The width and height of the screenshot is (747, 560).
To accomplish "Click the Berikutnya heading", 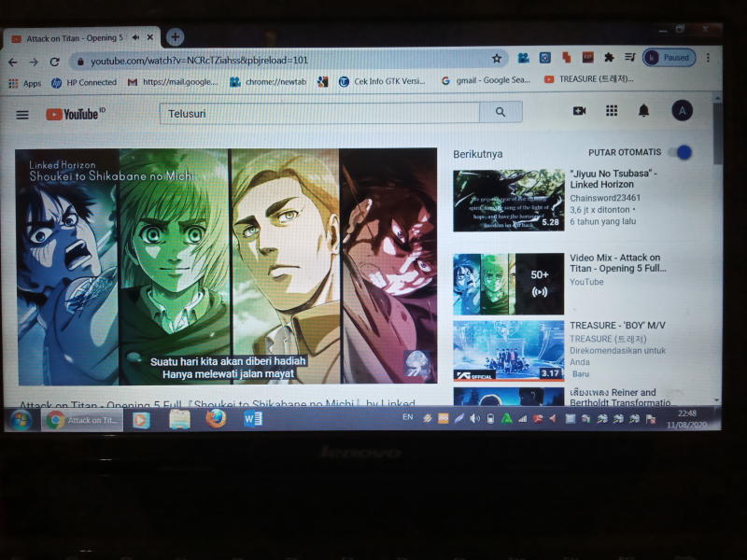I will pyautogui.click(x=477, y=154).
